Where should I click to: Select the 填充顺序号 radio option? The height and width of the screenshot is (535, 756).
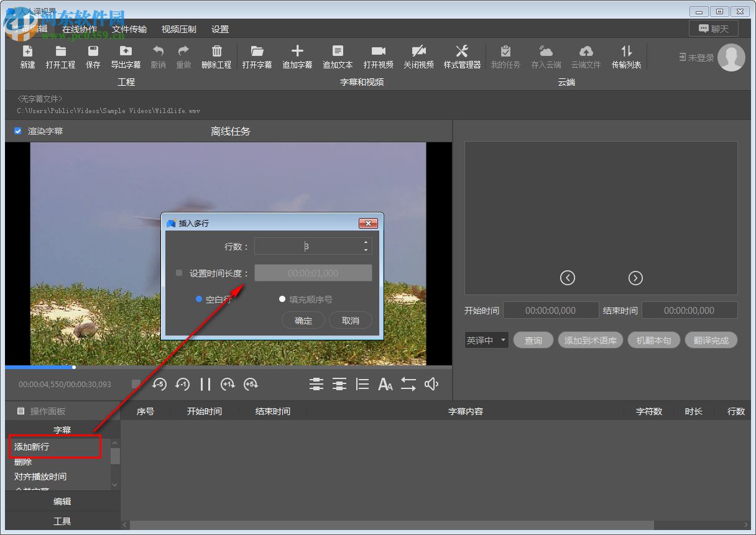click(x=282, y=299)
